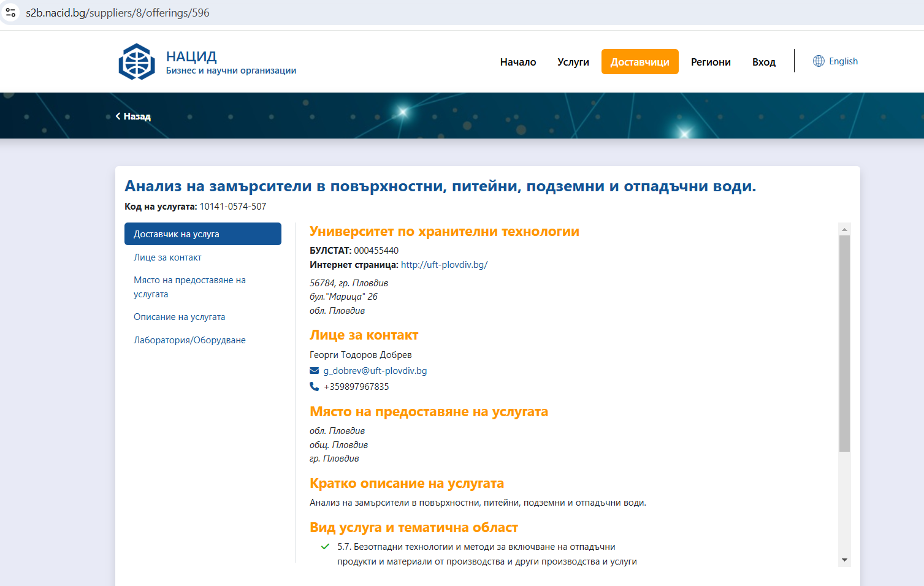Click the page title about Анализ на замърсители
This screenshot has height=586, width=924.
[x=440, y=186]
